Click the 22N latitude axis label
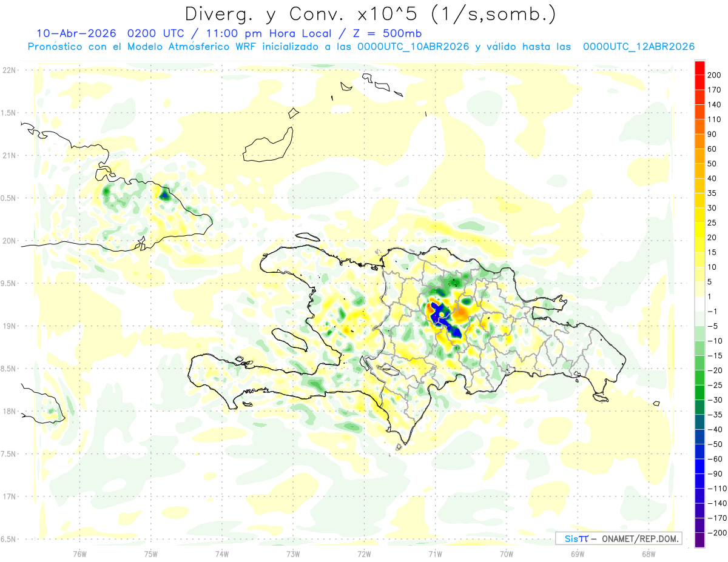This screenshot has width=728, height=562. coord(8,70)
